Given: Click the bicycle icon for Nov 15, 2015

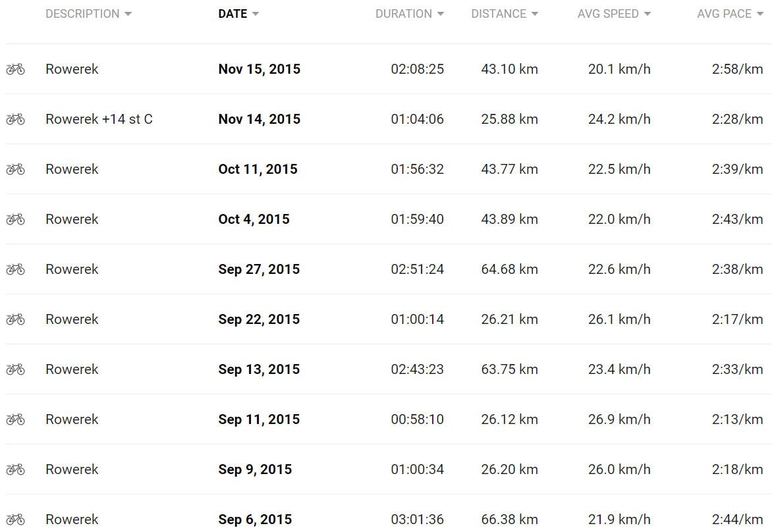Looking at the screenshot, I should [15, 69].
